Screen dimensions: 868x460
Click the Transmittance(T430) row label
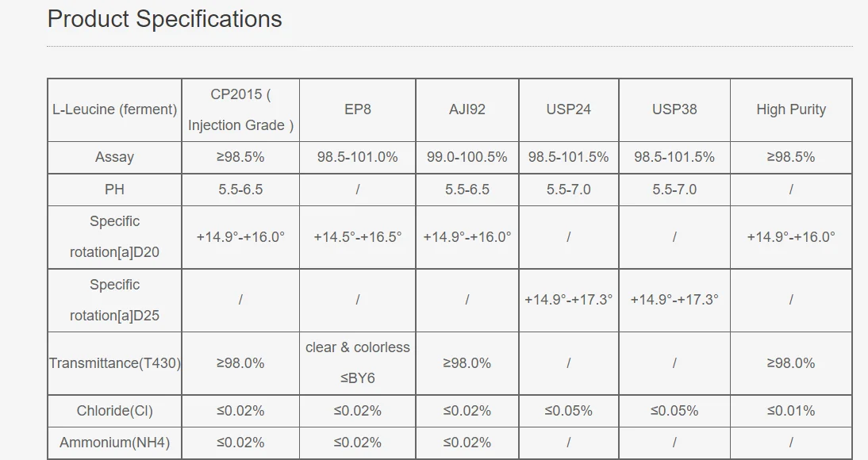pos(114,363)
